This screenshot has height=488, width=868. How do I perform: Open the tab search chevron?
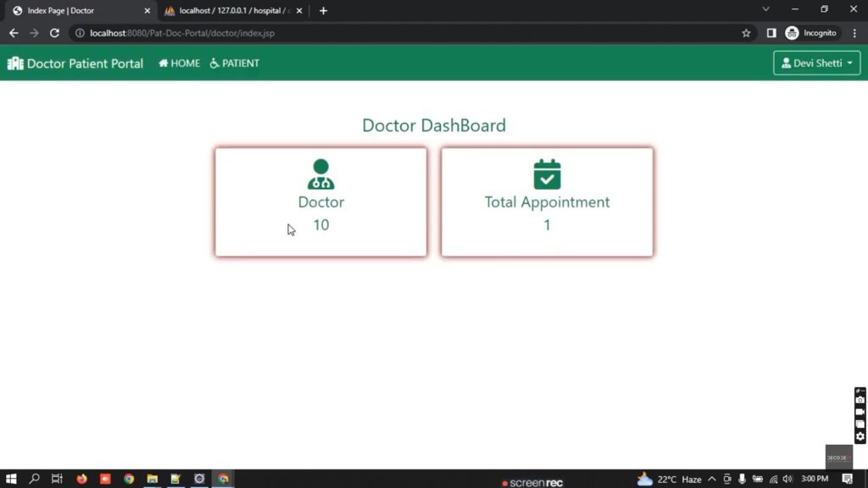766,9
